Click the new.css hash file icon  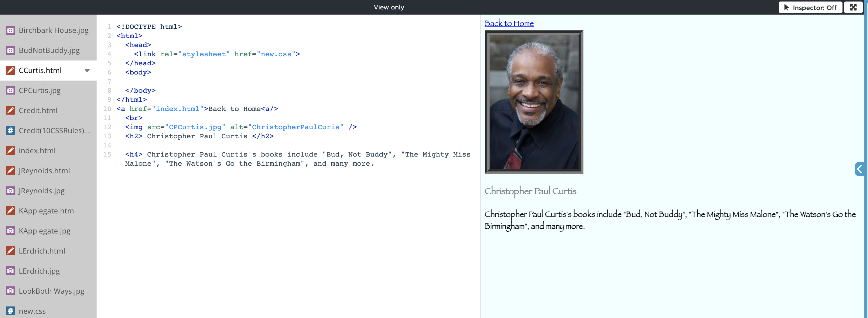(x=10, y=311)
